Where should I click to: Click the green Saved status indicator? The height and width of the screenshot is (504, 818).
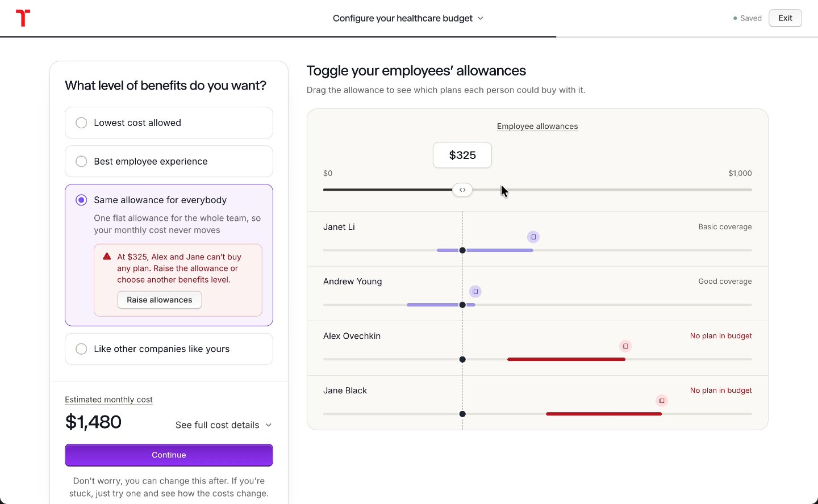748,18
